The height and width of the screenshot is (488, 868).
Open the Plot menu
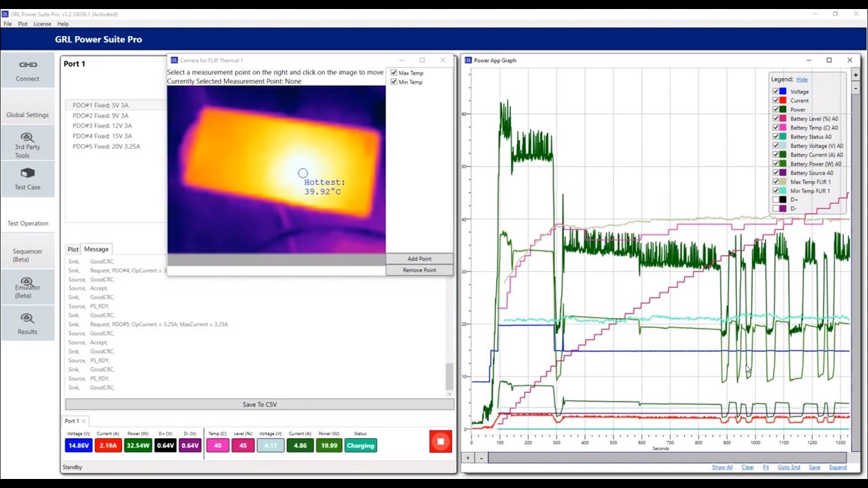tap(23, 24)
